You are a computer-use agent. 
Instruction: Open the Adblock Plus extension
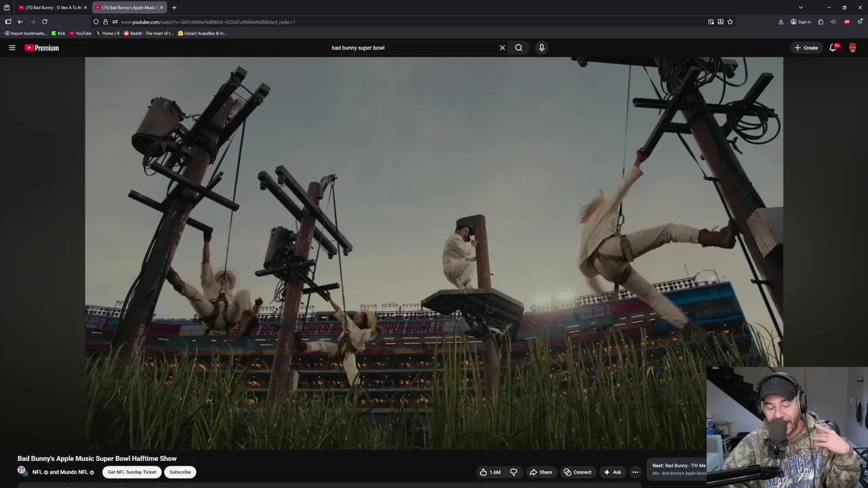click(847, 22)
